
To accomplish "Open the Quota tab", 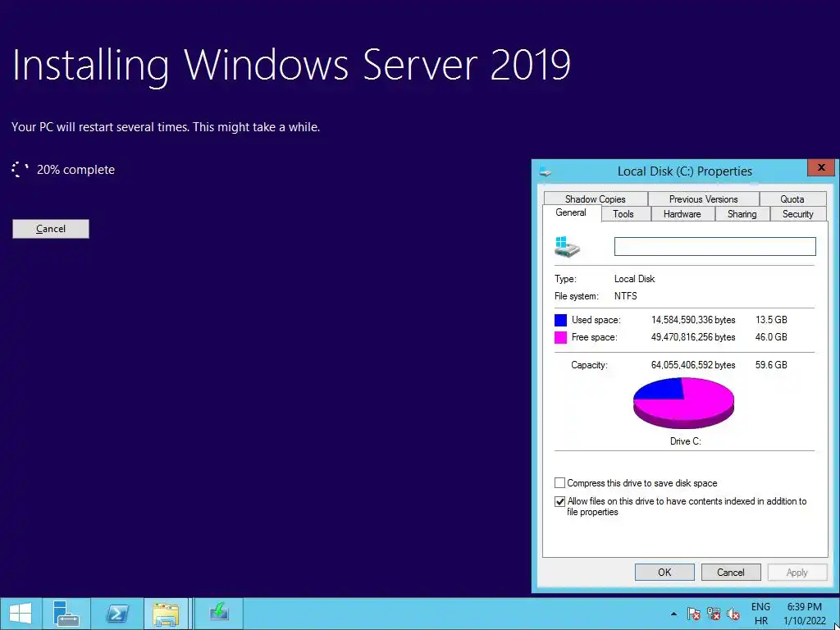I will 792,199.
